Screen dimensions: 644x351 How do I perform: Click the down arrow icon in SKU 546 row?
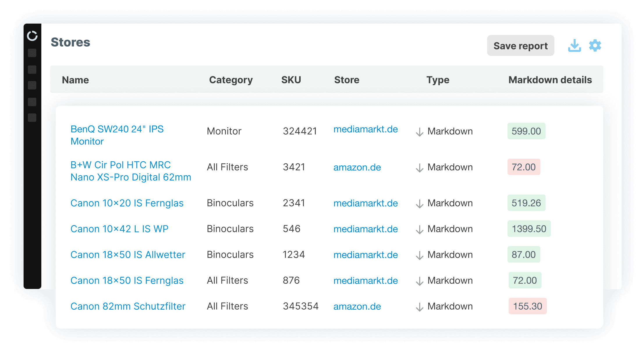click(419, 230)
